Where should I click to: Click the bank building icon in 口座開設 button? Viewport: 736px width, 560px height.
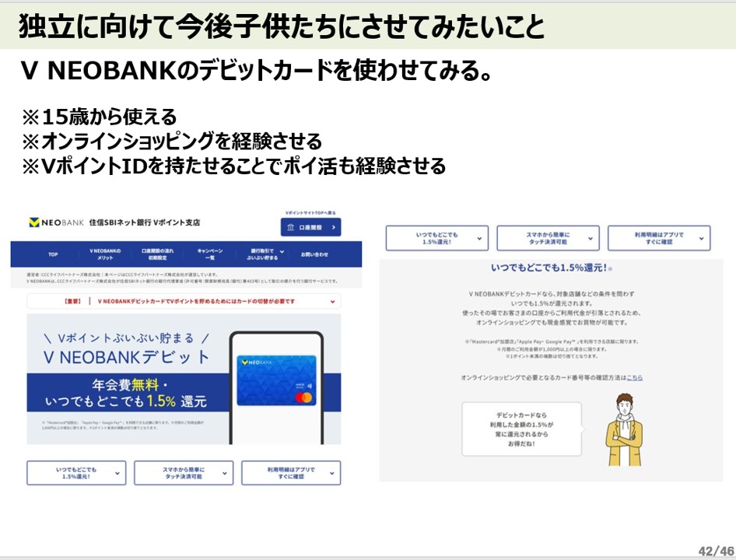(x=290, y=227)
